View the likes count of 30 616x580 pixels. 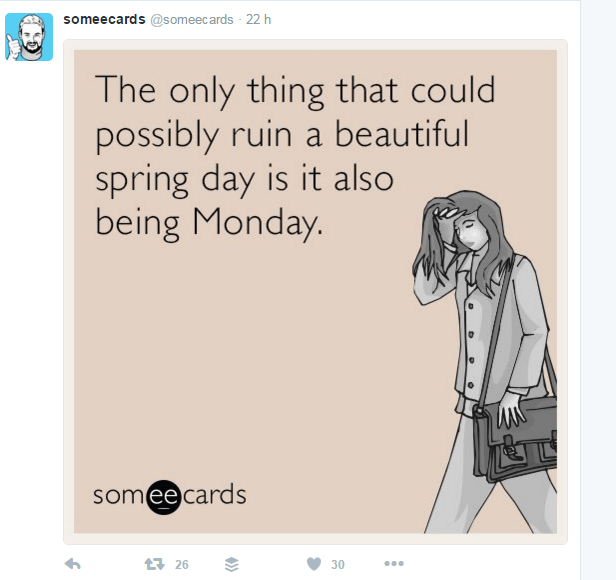pyautogui.click(x=338, y=565)
